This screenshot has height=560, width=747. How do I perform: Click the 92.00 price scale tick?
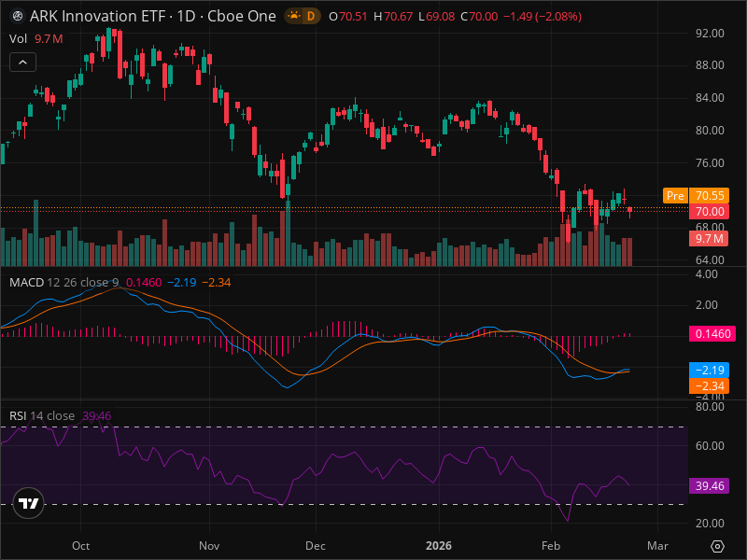pyautogui.click(x=710, y=34)
